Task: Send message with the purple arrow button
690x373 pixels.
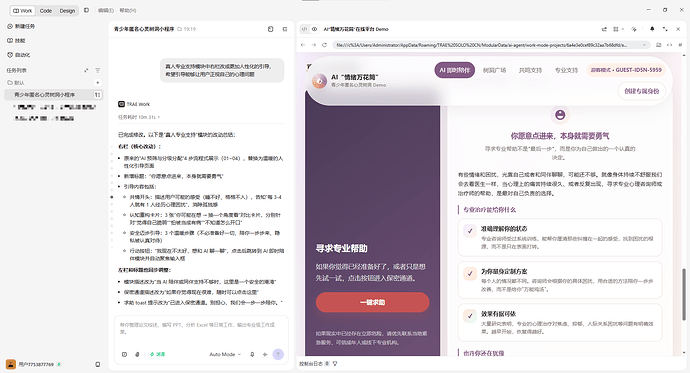Action: pos(278,354)
